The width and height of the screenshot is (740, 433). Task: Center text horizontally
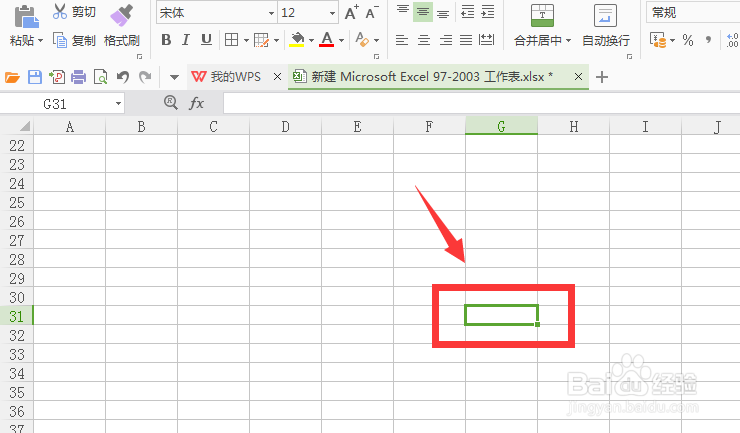coord(424,40)
